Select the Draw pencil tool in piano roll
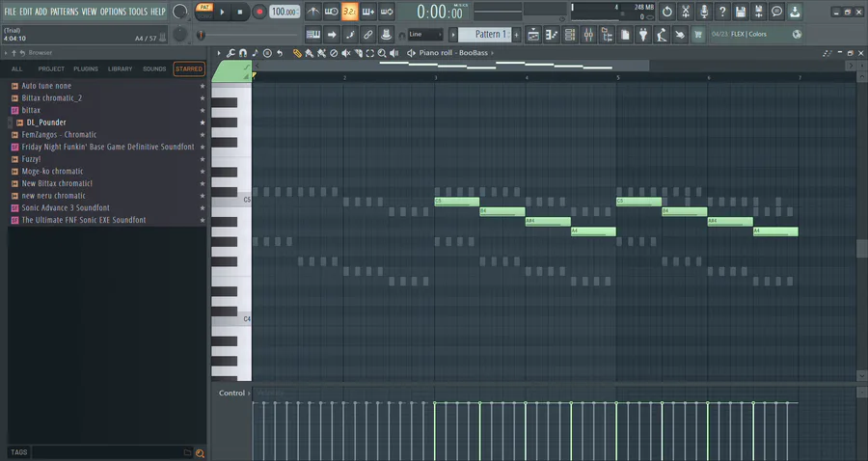 [x=297, y=53]
